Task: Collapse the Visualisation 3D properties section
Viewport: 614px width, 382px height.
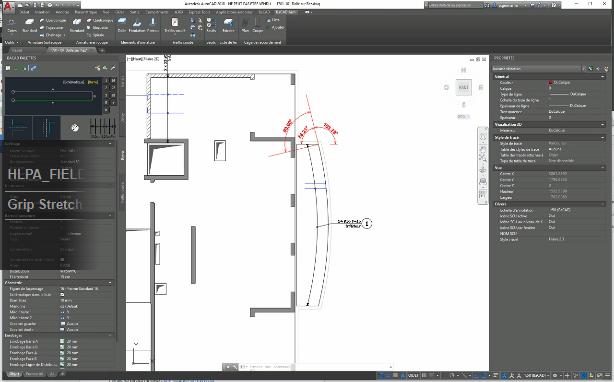Action: click(603, 124)
